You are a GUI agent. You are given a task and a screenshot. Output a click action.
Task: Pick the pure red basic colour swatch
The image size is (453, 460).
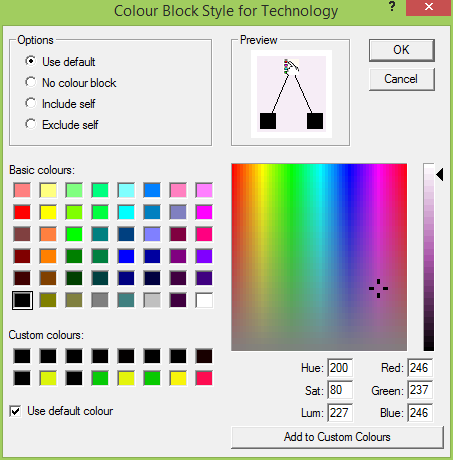tap(22, 212)
